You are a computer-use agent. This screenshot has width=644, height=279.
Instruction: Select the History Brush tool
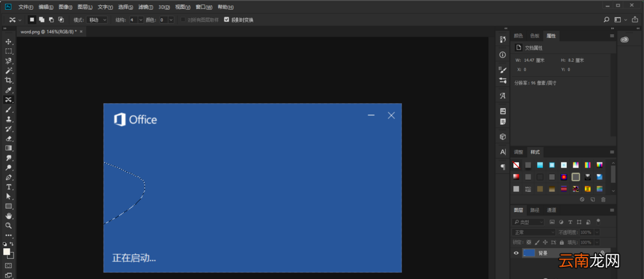coord(8,129)
